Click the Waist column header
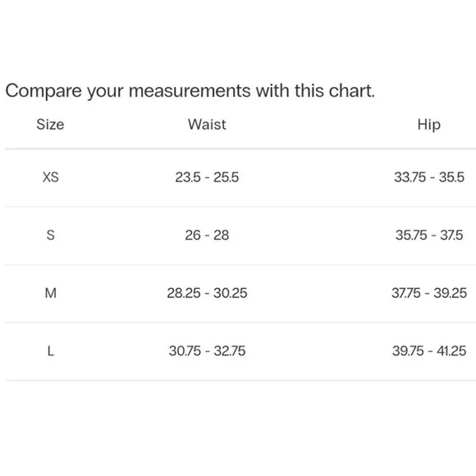The height and width of the screenshot is (476, 476). [207, 125]
